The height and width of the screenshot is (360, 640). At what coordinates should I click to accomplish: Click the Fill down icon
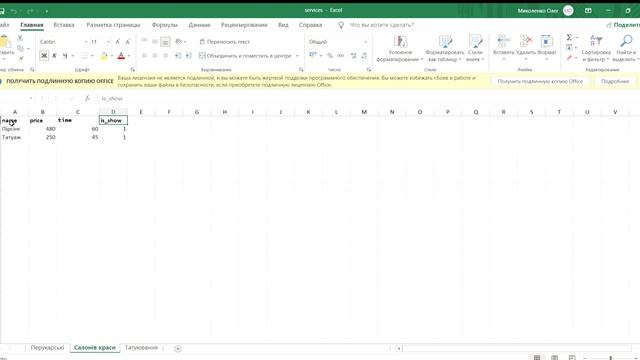(x=569, y=48)
